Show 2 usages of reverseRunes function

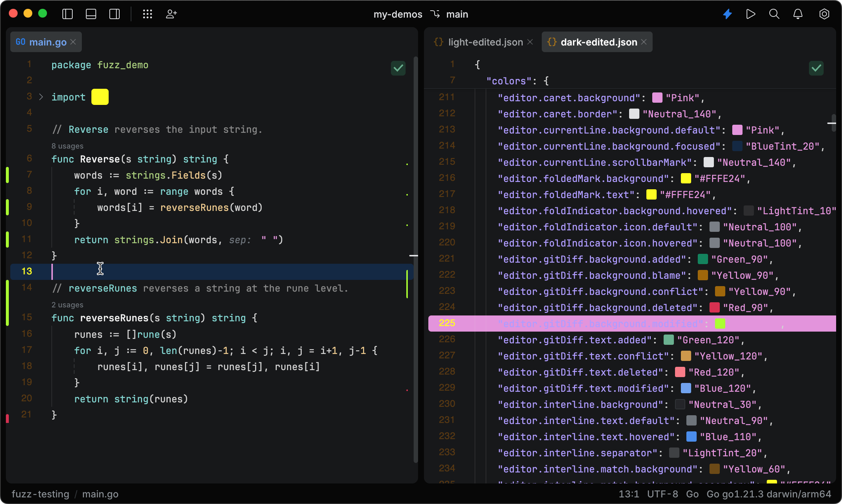click(x=67, y=304)
